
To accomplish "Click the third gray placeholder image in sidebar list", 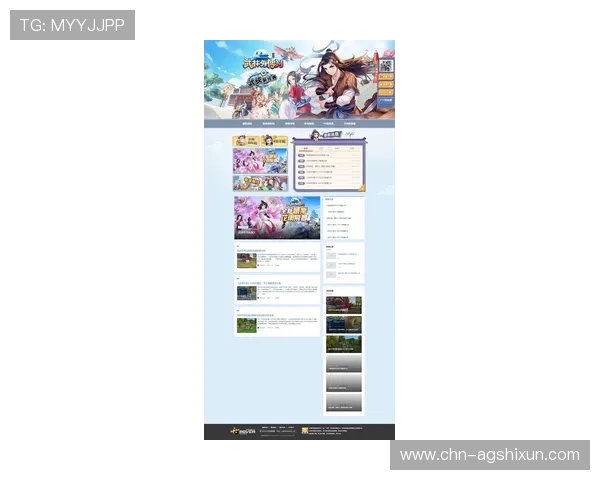I will (331, 274).
